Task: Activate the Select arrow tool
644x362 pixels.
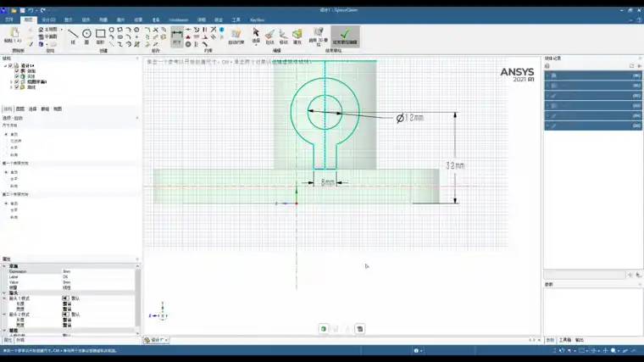Action: [256, 32]
